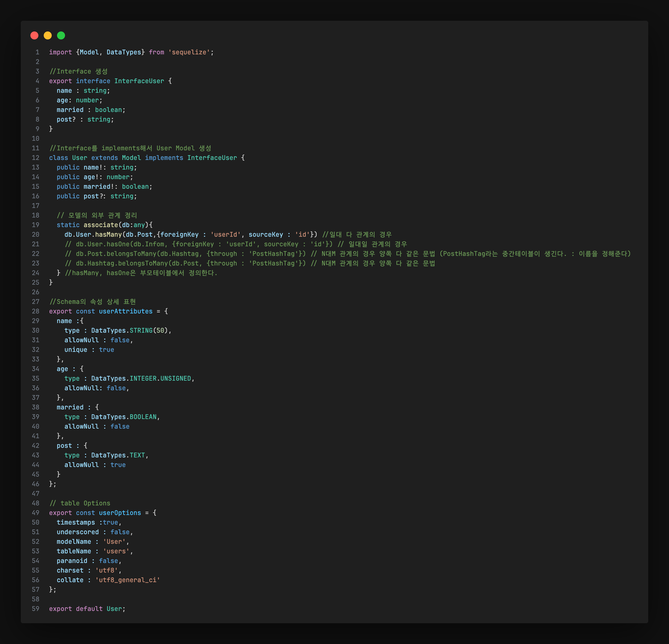Click the '// table Options' comment
The image size is (669, 644).
80,504
